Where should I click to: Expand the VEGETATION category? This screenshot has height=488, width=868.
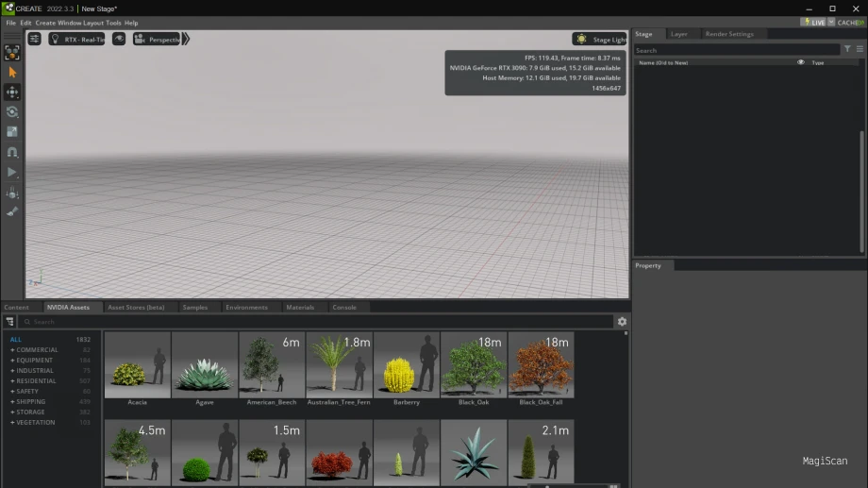coord(12,422)
